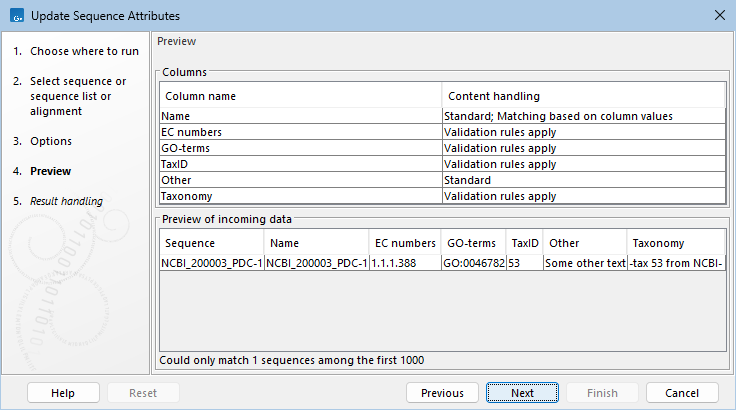
Task: Click the Other header in preview table
Action: pyautogui.click(x=585, y=243)
